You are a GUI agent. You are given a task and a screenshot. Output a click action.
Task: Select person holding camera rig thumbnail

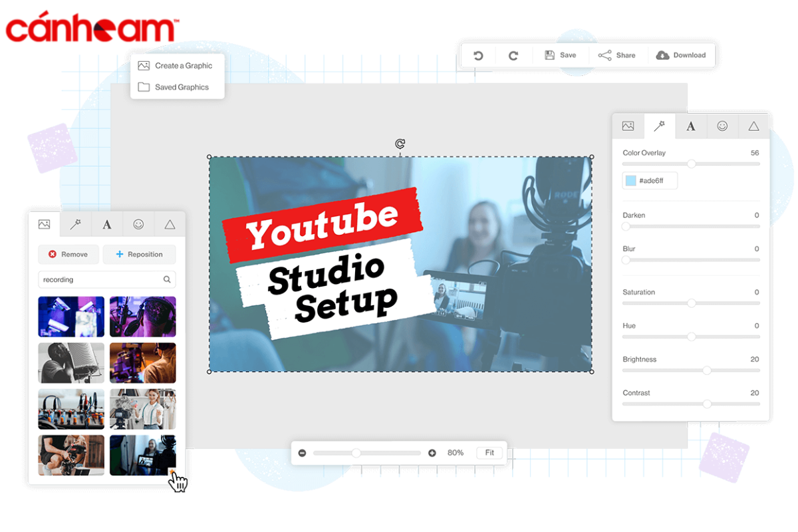click(x=71, y=456)
